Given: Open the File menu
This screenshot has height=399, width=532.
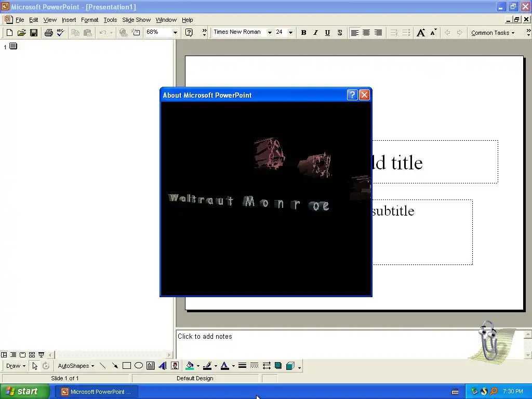Looking at the screenshot, I should coord(20,20).
